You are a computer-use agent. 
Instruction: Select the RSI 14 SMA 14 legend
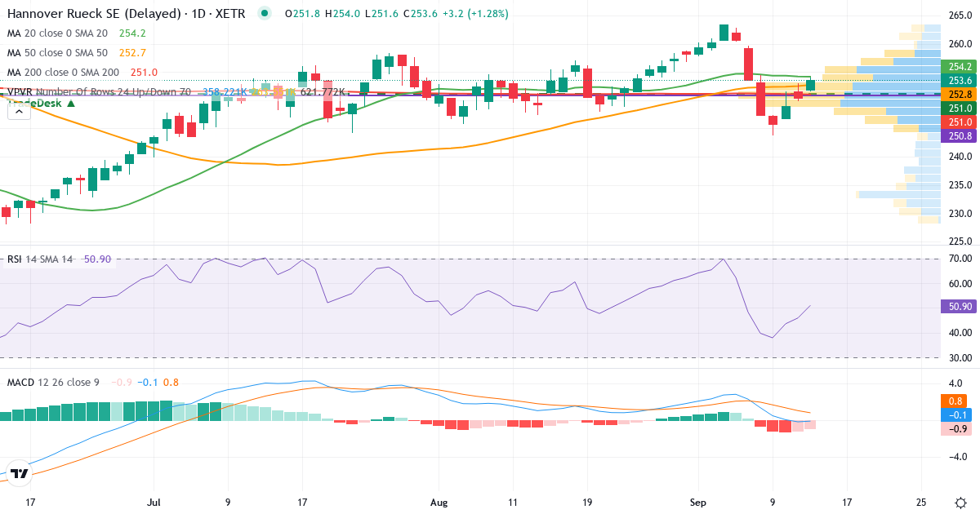coord(40,259)
